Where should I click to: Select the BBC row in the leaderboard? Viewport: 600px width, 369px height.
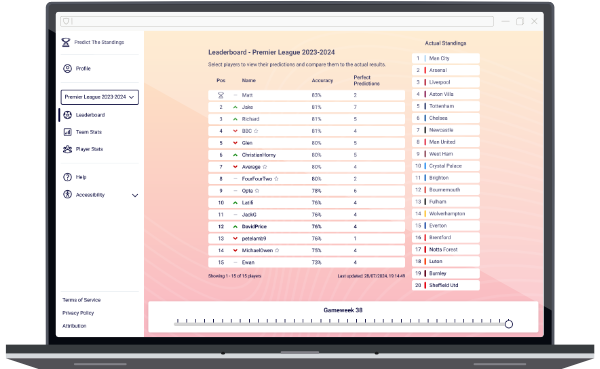click(307, 131)
